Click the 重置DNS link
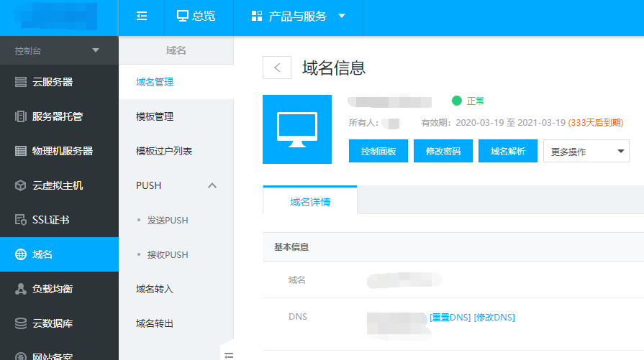This screenshot has width=644, height=360. click(450, 318)
